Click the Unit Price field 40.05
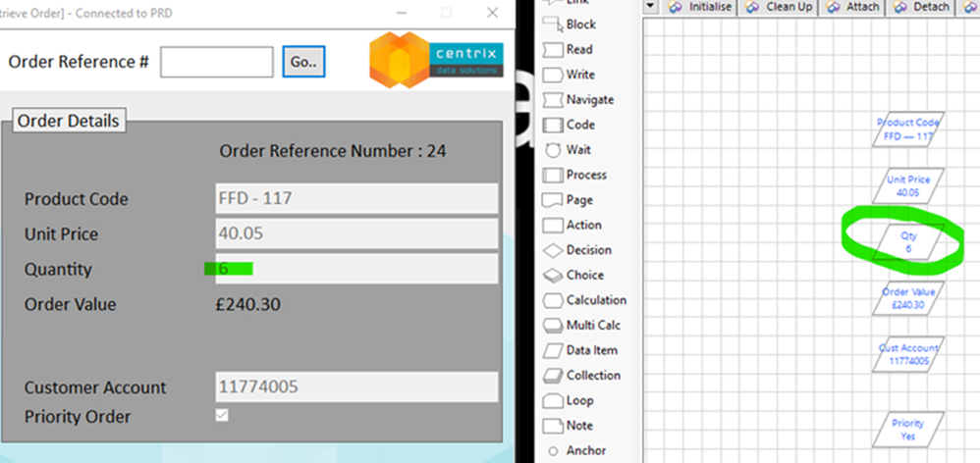 [356, 233]
